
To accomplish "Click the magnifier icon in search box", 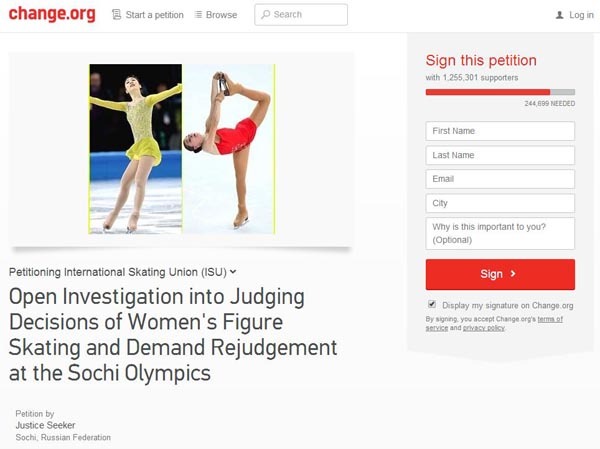I will pos(265,15).
